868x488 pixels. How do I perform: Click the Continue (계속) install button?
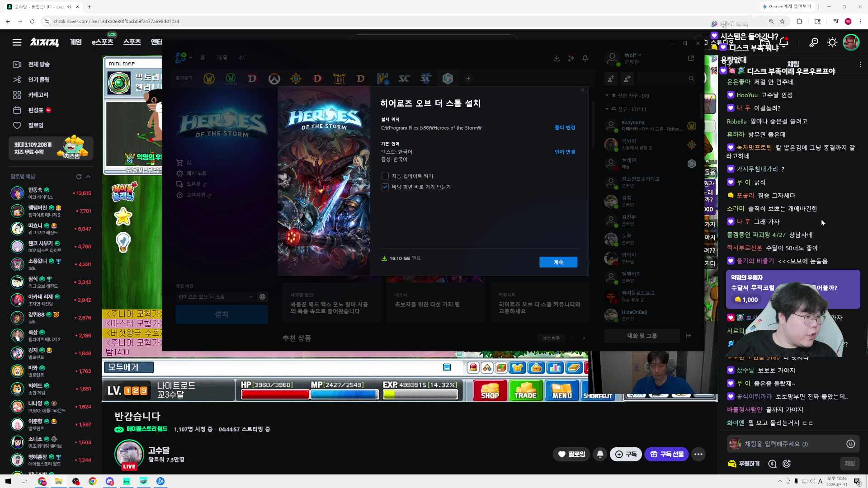point(558,263)
